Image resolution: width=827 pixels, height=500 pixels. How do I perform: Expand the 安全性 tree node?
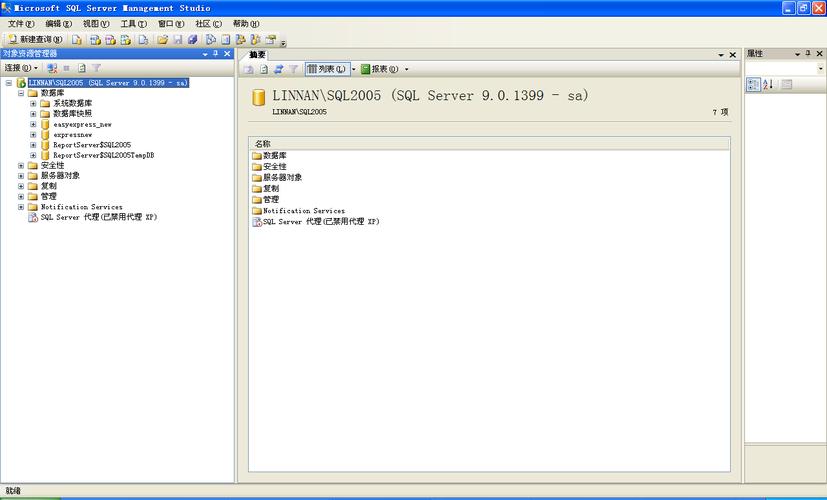pyautogui.click(x=21, y=166)
